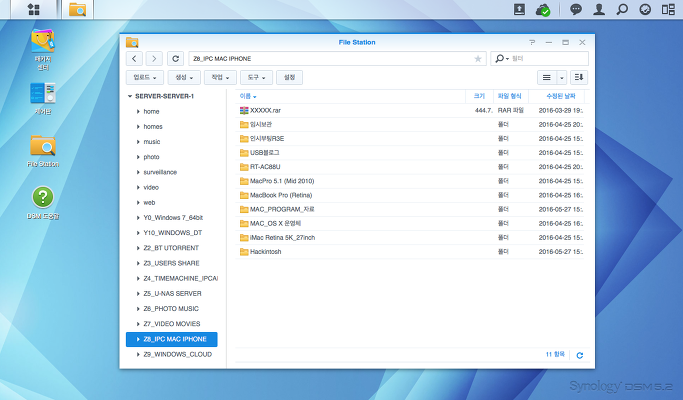Viewport: 683px width, 400px height.
Task: Click the 설정 settings button
Action: pos(289,78)
